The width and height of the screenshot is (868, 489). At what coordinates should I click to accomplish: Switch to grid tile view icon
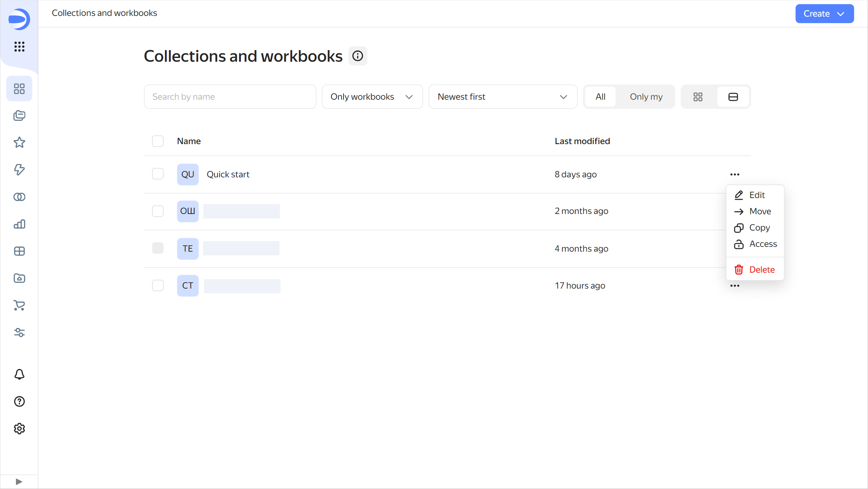pos(698,97)
